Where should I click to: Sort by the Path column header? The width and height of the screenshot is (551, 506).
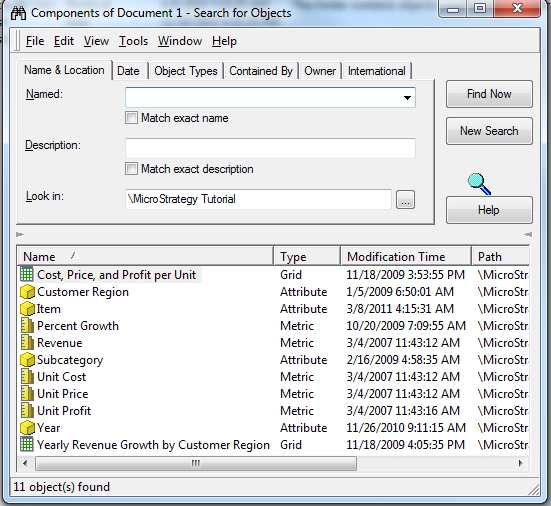click(x=500, y=257)
